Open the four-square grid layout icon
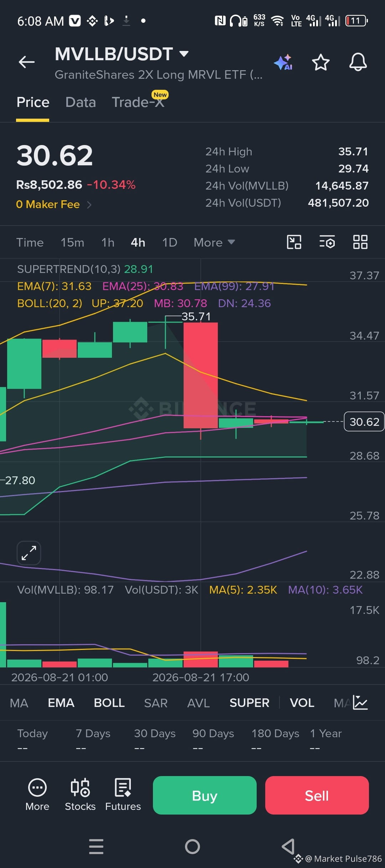This screenshot has width=385, height=868. pyautogui.click(x=360, y=242)
